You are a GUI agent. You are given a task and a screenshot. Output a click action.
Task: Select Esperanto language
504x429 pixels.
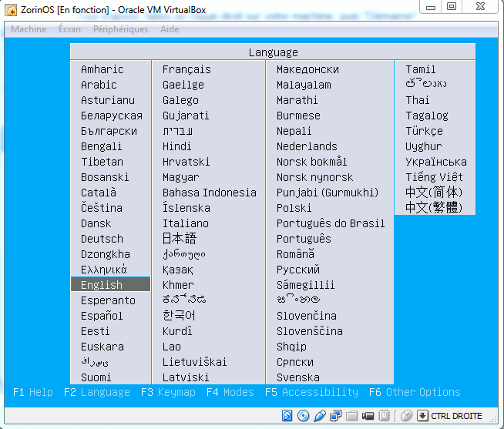[108, 300]
